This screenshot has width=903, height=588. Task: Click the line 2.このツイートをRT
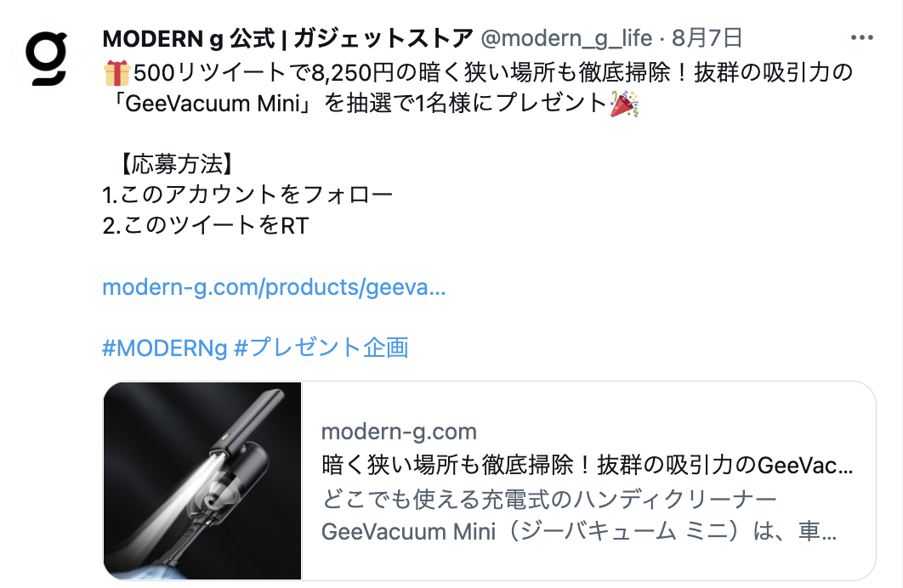206,225
